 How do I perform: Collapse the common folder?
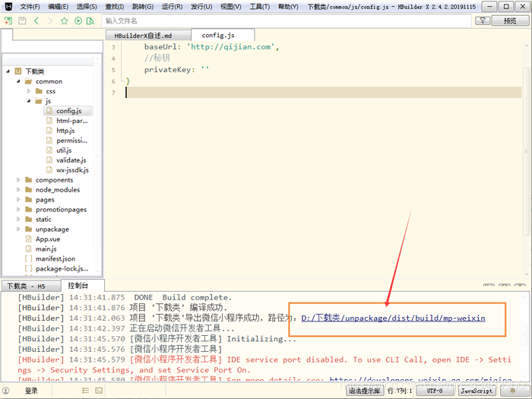pyautogui.click(x=18, y=81)
